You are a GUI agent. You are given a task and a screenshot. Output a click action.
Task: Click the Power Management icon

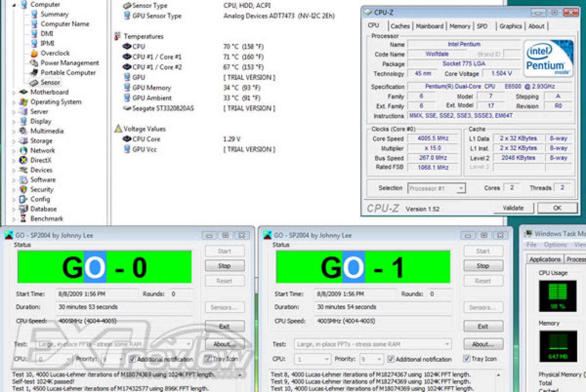pyautogui.click(x=34, y=63)
